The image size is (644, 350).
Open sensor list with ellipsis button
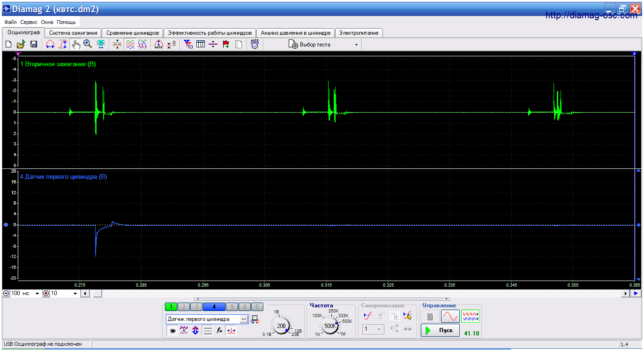[x=244, y=319]
